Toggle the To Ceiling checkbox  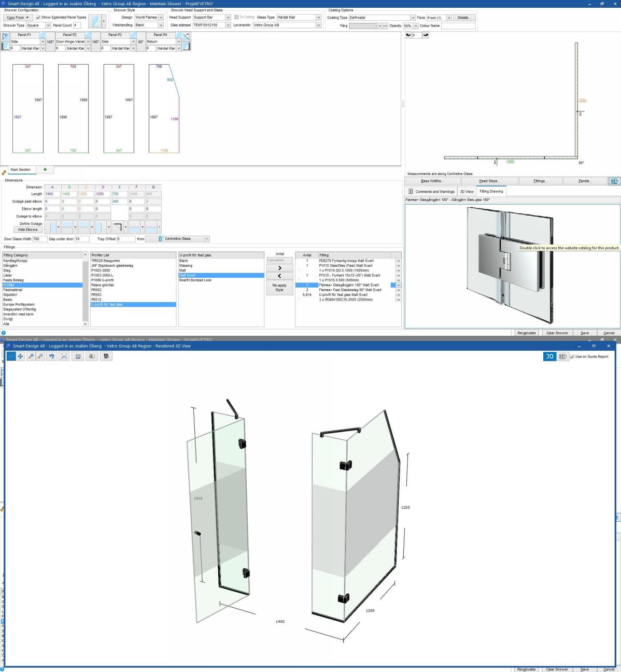(x=236, y=17)
